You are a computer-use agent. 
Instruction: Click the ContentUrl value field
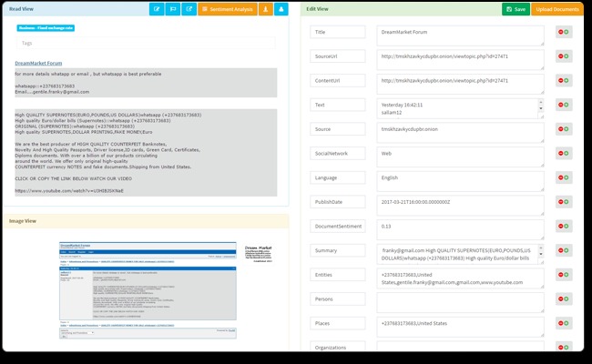tap(460, 84)
